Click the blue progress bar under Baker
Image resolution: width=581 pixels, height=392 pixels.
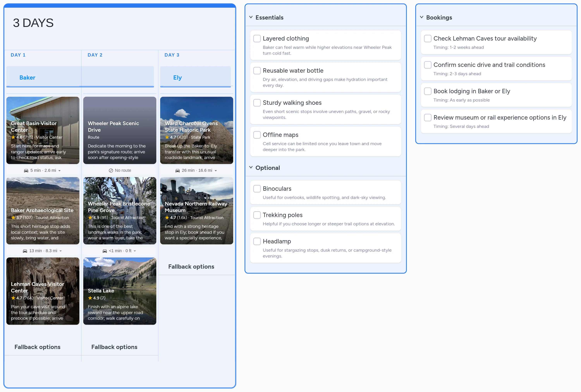tap(43, 87)
